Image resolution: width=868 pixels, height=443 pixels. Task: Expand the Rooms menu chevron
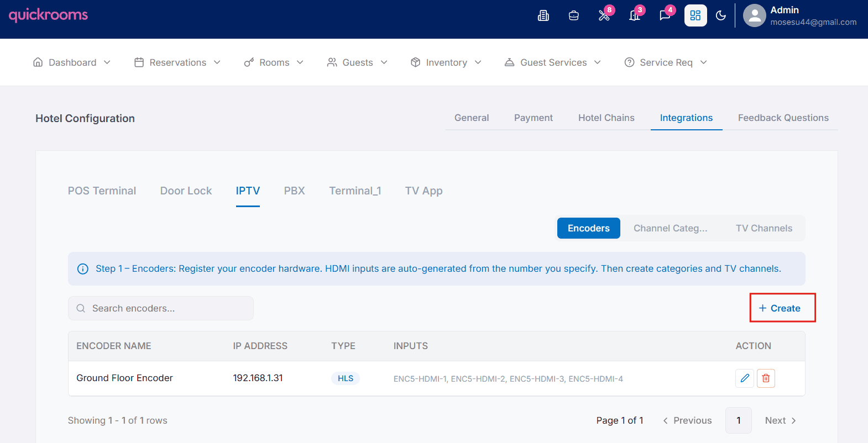pos(300,62)
